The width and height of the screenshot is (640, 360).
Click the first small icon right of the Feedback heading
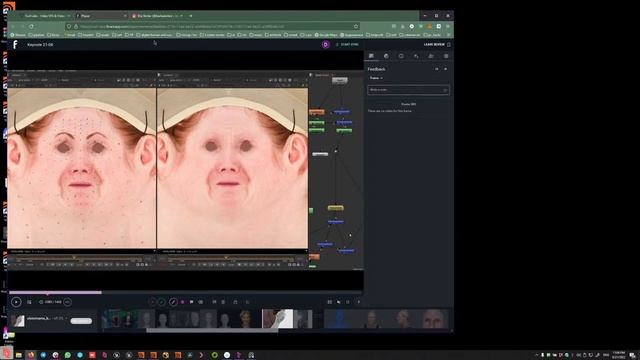[x=437, y=69]
